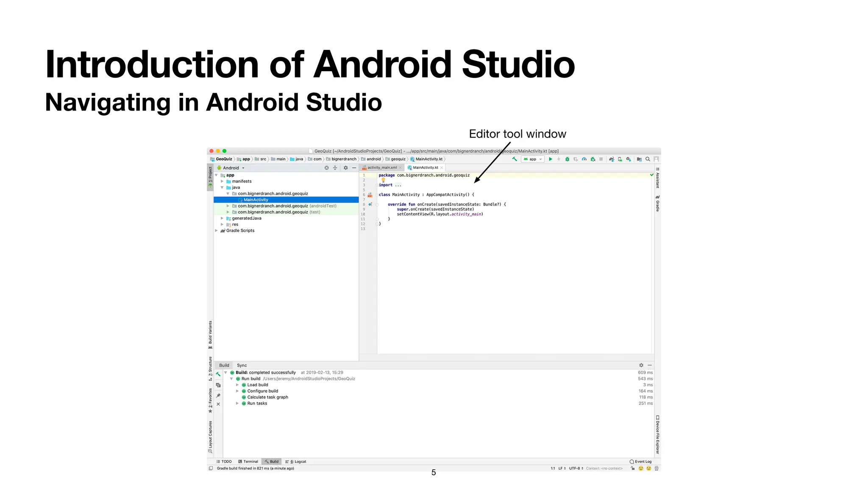Close Build output with X icon
This screenshot has width=868, height=488.
(x=218, y=404)
